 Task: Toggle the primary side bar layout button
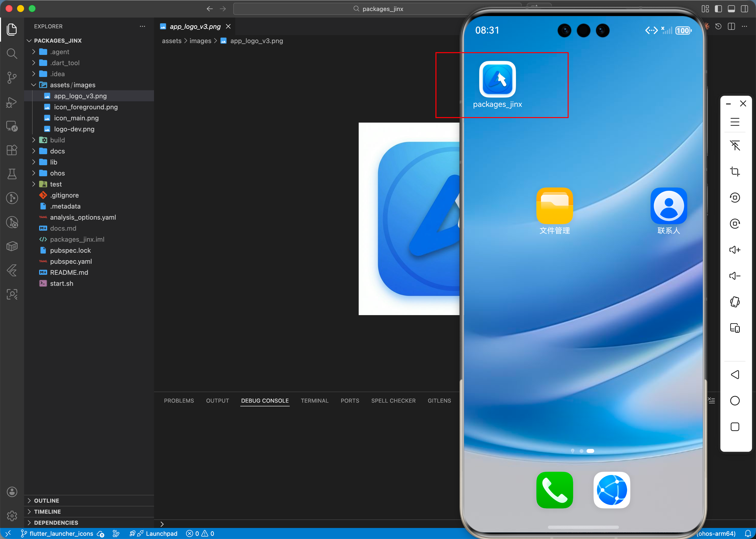718,9
